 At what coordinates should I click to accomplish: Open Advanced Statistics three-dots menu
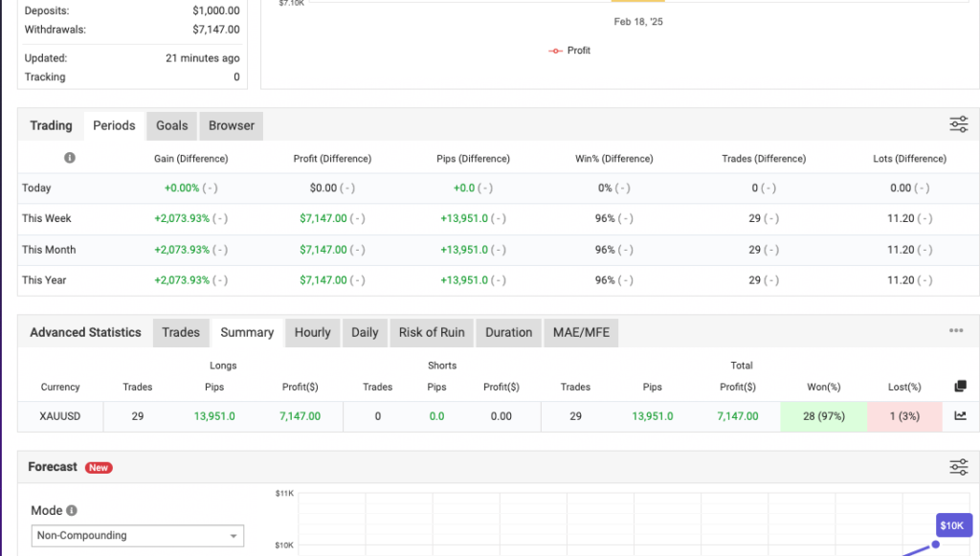coord(956,330)
